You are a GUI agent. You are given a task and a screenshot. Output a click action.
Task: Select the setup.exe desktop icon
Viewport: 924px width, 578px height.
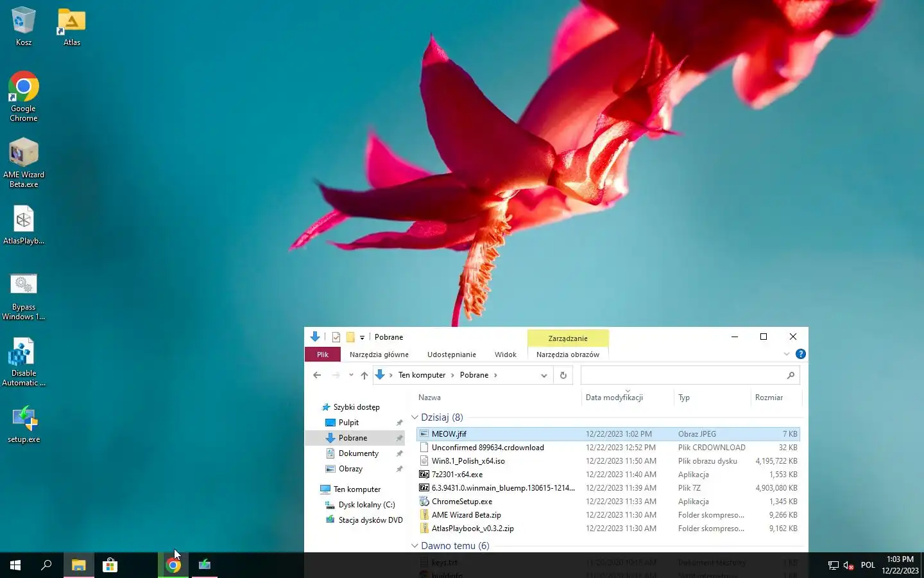pyautogui.click(x=23, y=425)
